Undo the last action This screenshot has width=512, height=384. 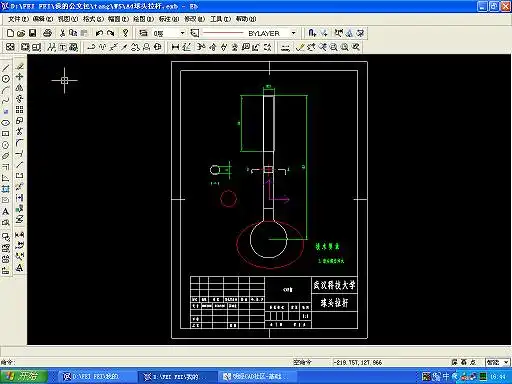tap(99, 33)
